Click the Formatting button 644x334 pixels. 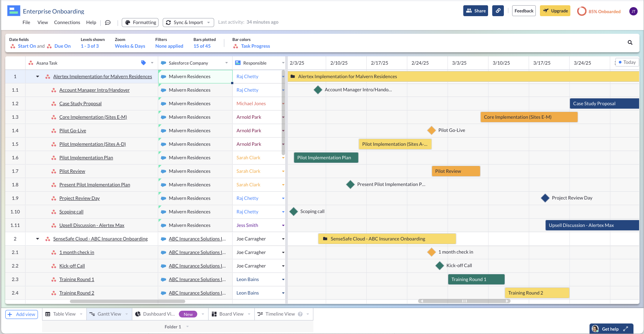(140, 23)
